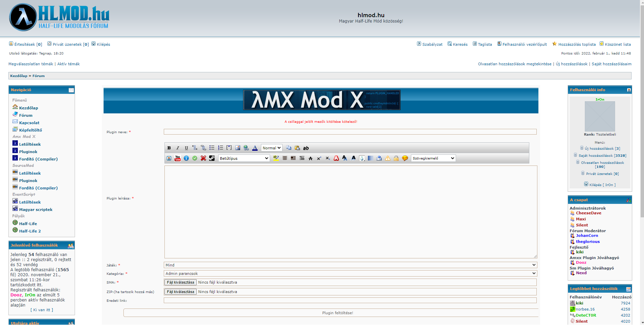Insert image using the picture icon

(238, 148)
